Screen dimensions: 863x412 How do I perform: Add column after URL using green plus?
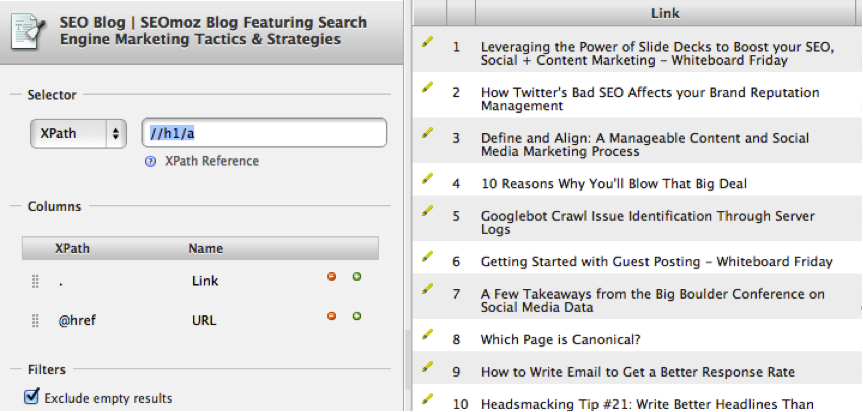pos(356,316)
